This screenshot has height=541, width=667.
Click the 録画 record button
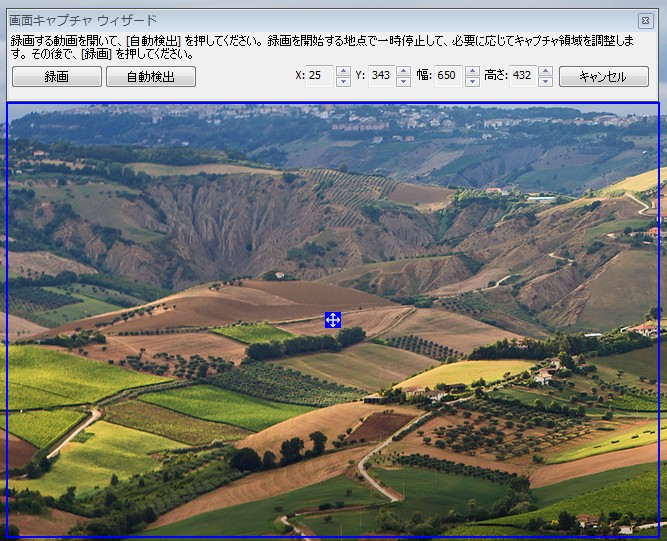(57, 77)
